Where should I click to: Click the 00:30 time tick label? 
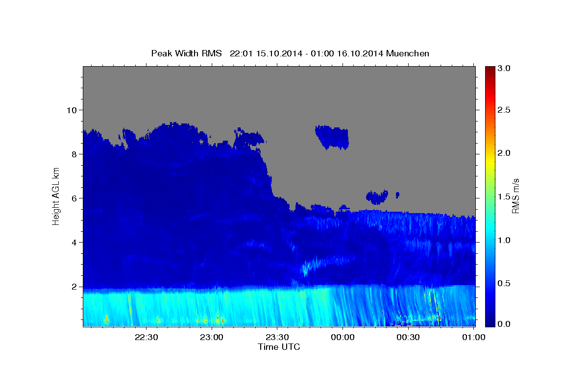[x=408, y=337]
